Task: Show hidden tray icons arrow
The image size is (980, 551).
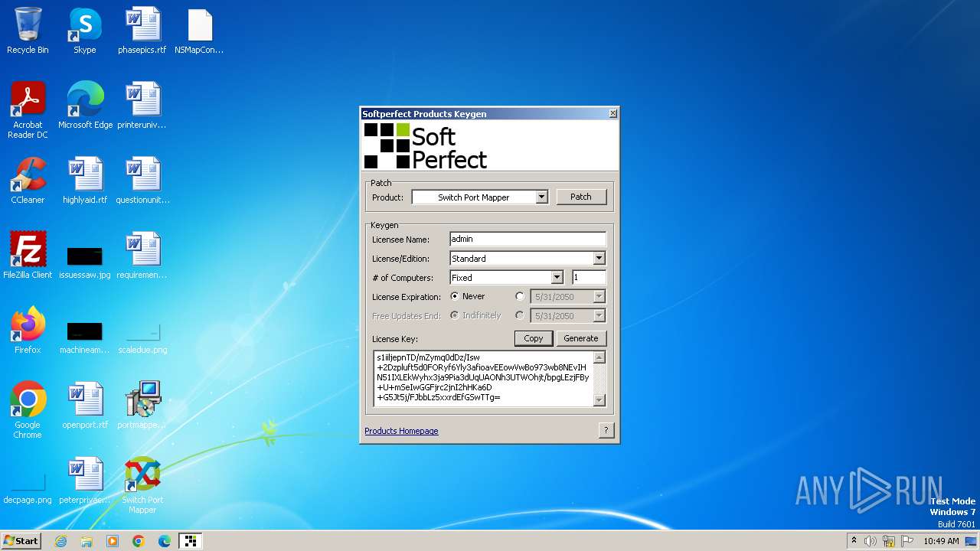Action: click(x=854, y=541)
